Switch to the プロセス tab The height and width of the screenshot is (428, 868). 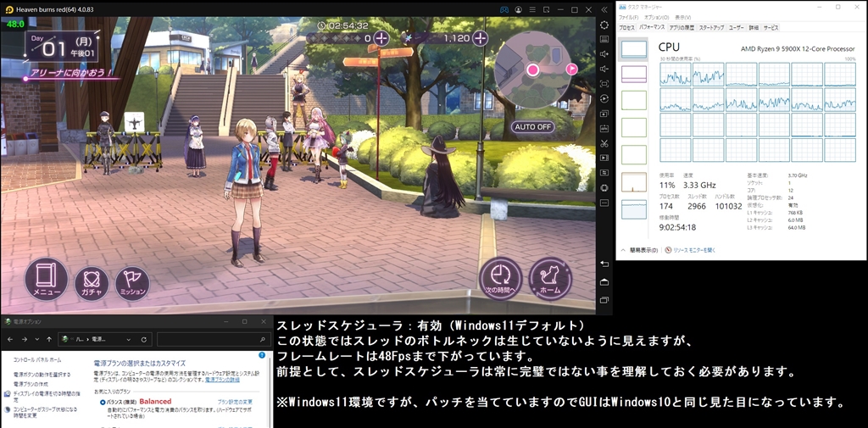click(x=626, y=27)
